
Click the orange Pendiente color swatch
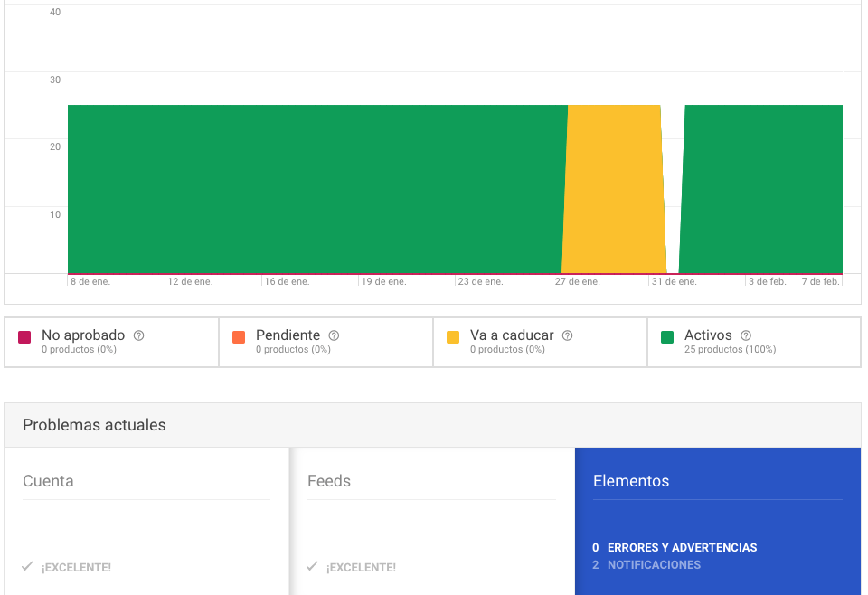(239, 337)
